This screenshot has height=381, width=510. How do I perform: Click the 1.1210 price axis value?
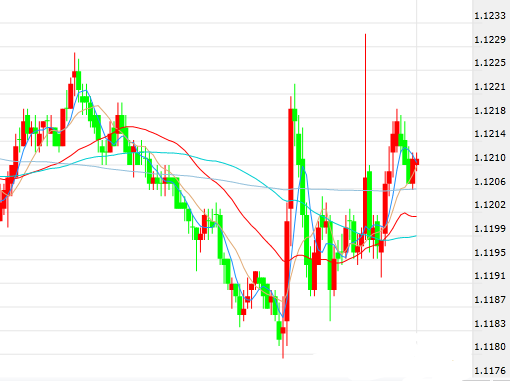tap(490, 158)
